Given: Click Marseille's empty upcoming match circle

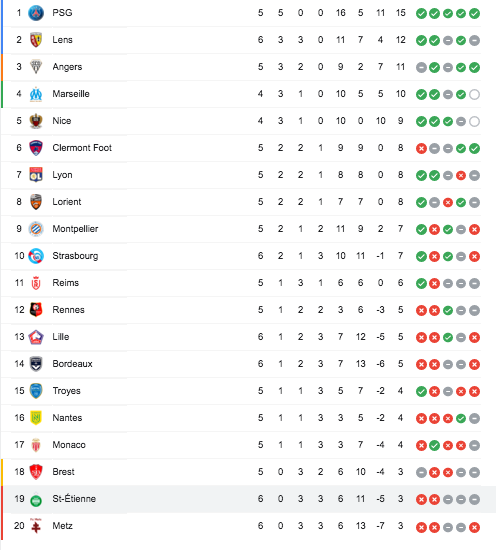Looking at the screenshot, I should pos(474,94).
